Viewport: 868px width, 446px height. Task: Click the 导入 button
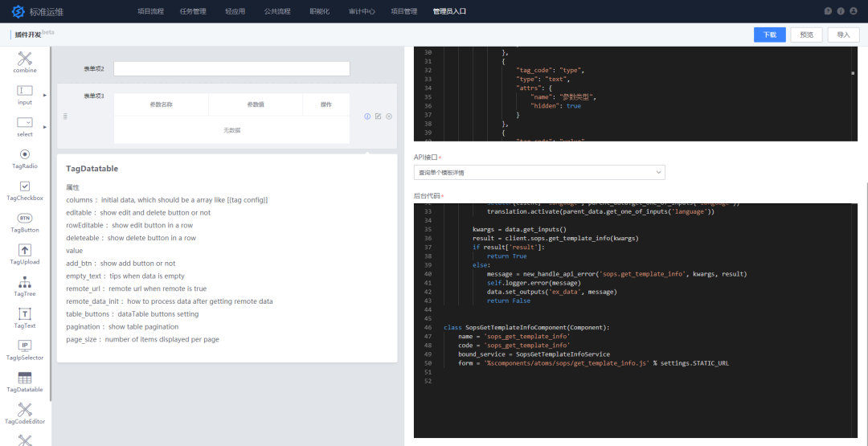click(844, 35)
